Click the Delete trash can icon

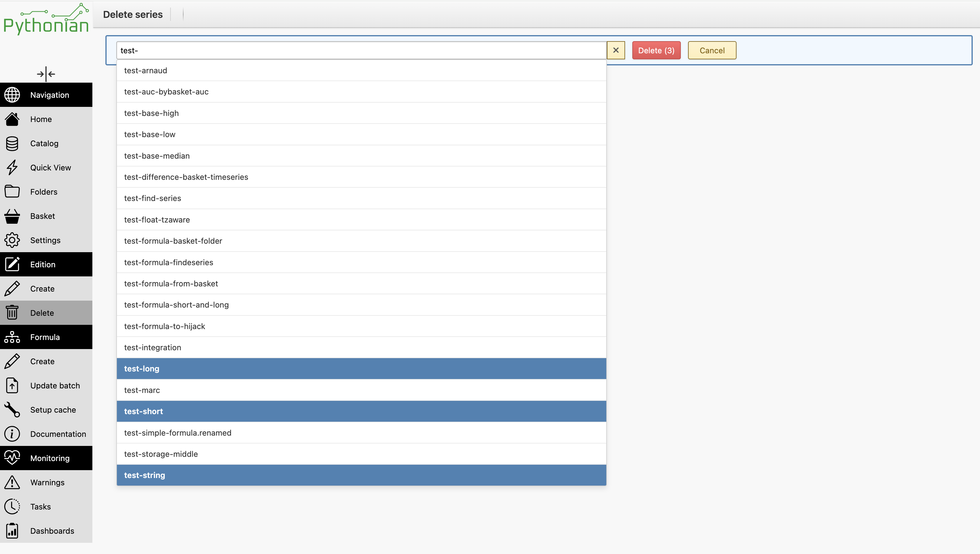(12, 313)
